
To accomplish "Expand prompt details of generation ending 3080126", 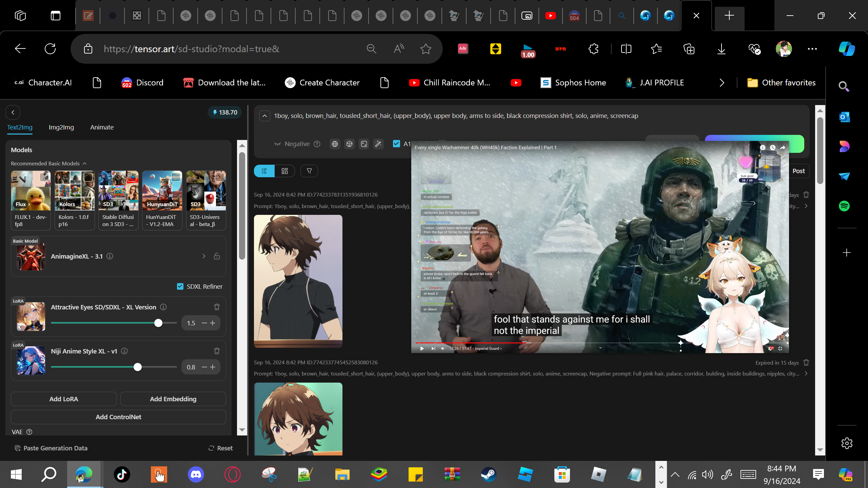I will [806, 373].
